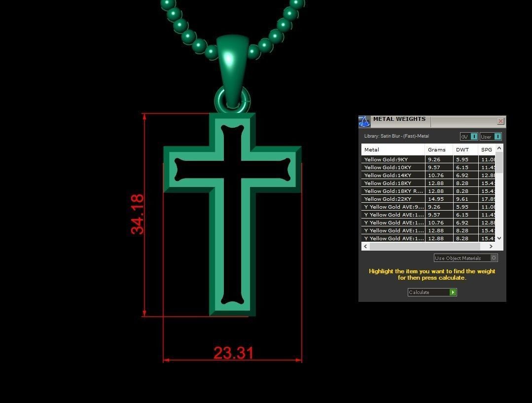Click the horizontal scrollbar thumb
Viewport: 532px width, 403px height.
tap(425, 247)
